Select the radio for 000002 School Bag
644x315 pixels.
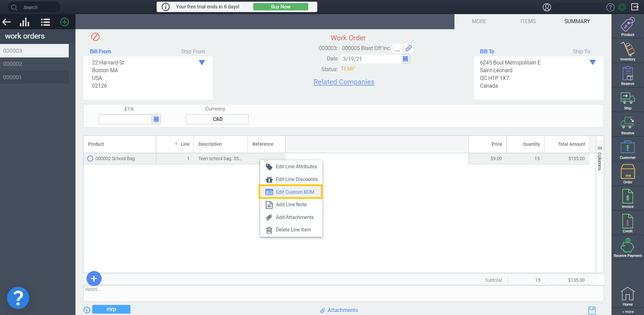(x=90, y=159)
